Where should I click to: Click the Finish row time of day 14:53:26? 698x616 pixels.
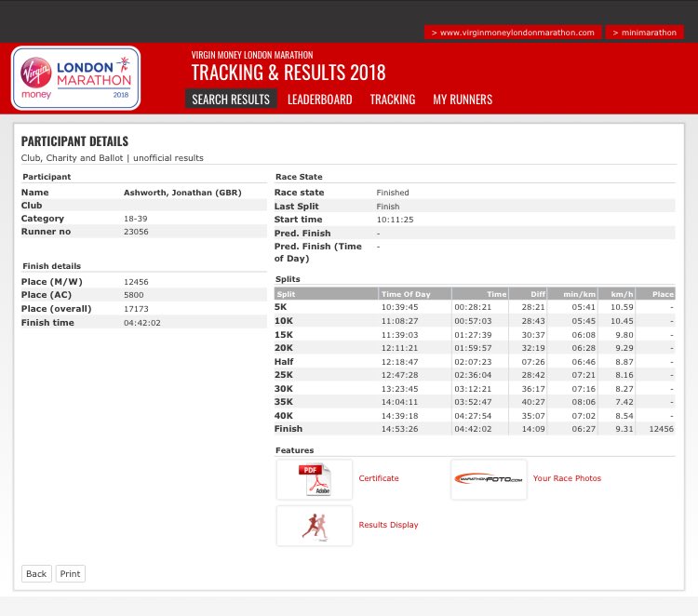point(400,429)
